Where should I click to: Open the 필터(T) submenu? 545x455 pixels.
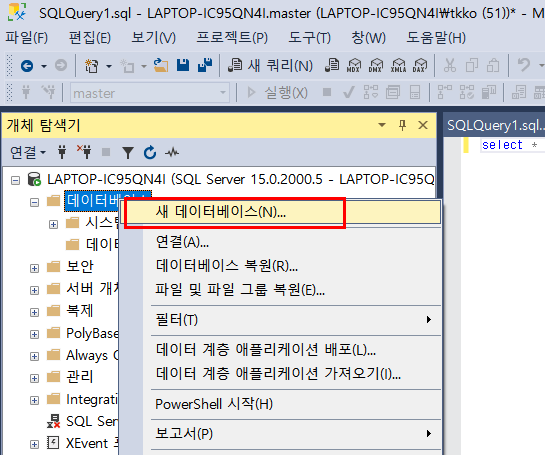coord(280,319)
